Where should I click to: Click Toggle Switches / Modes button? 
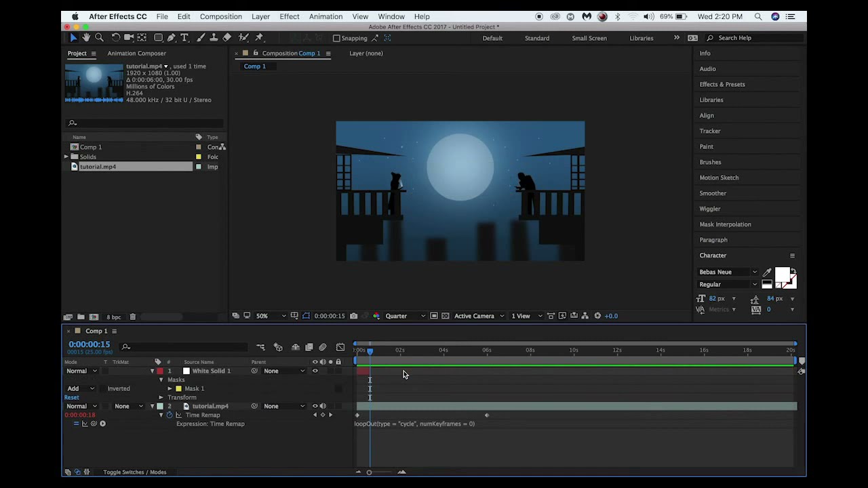click(134, 472)
